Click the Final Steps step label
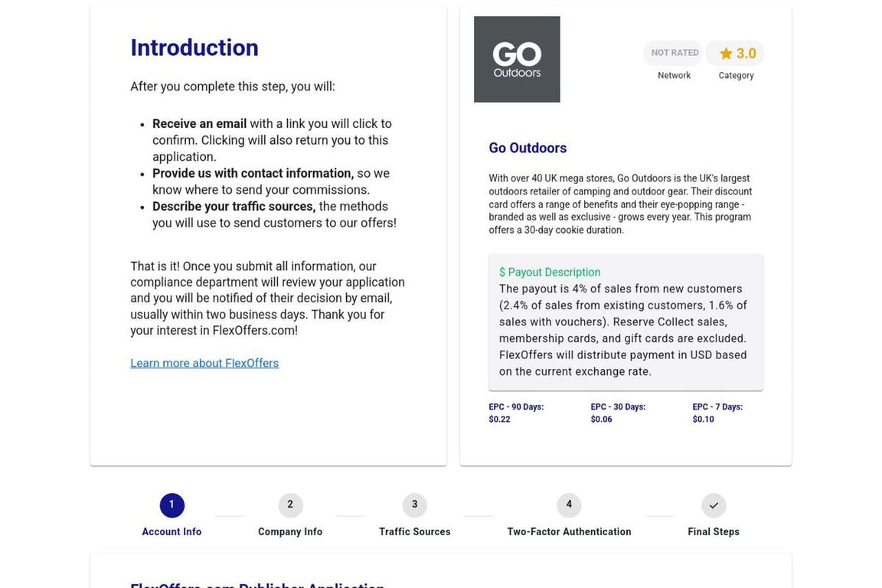The image size is (882, 588). (714, 532)
